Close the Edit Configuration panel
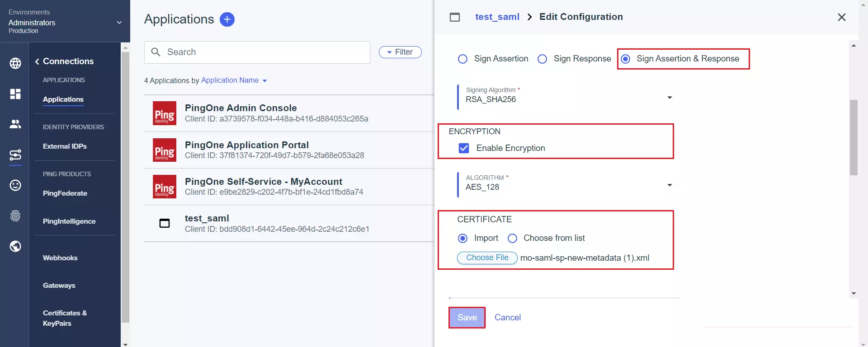868x347 pixels. [x=841, y=17]
